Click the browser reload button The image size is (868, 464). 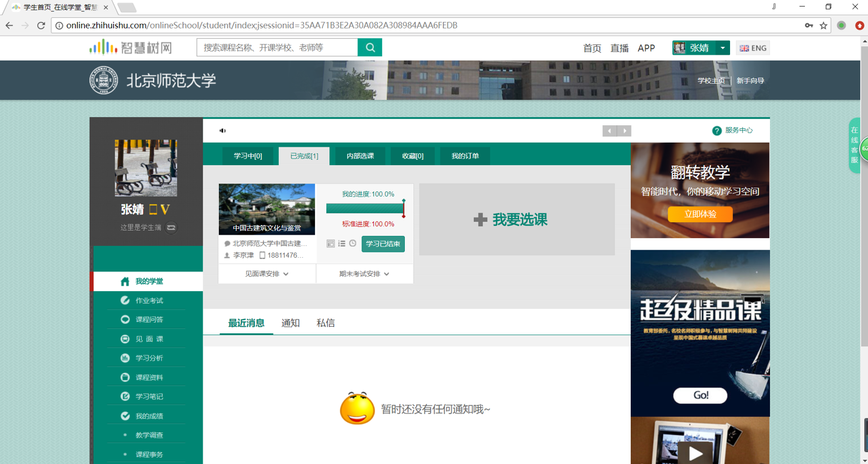(41, 26)
